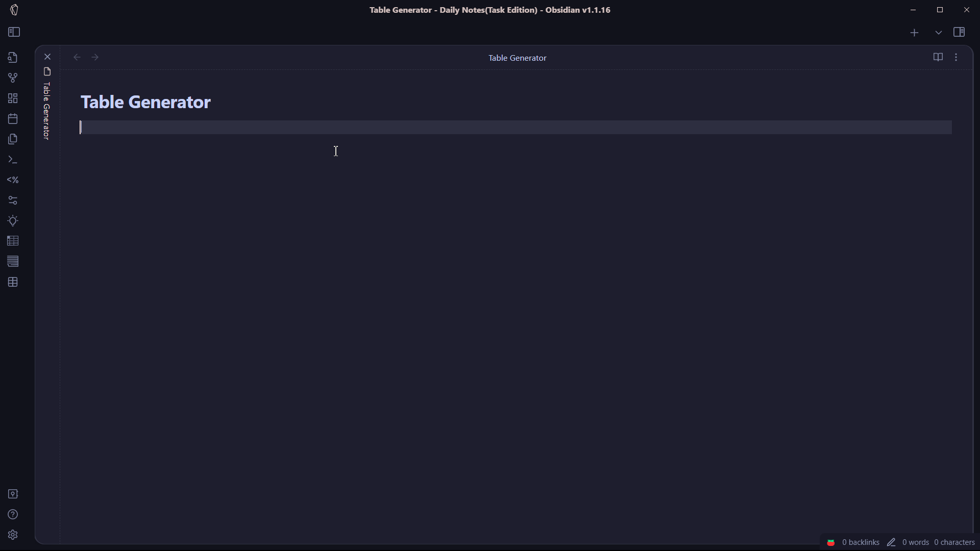Click the empty editor line

(510, 128)
